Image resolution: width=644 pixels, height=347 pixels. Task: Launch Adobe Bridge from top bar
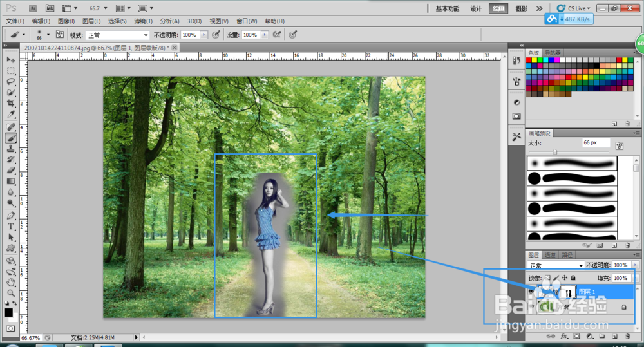coord(33,8)
